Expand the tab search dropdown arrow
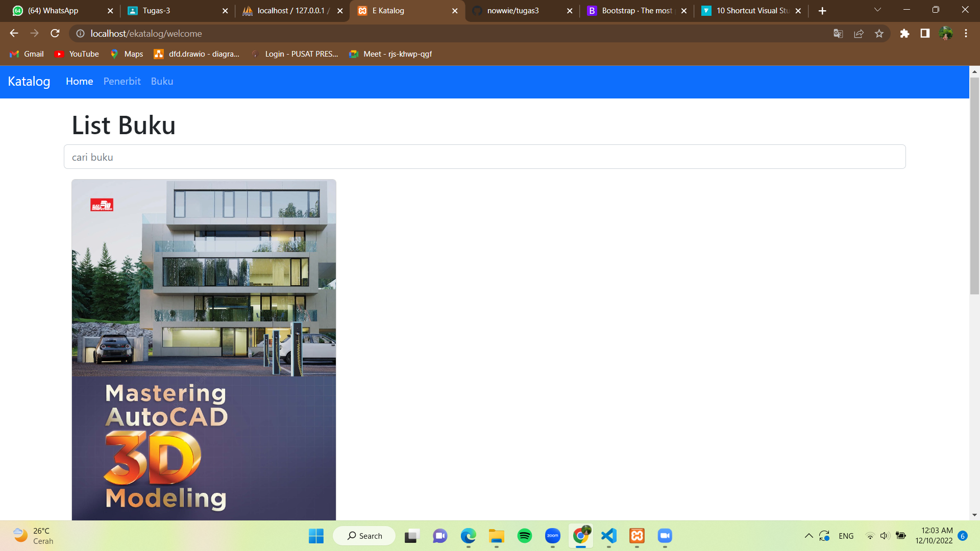980x551 pixels. click(x=877, y=10)
